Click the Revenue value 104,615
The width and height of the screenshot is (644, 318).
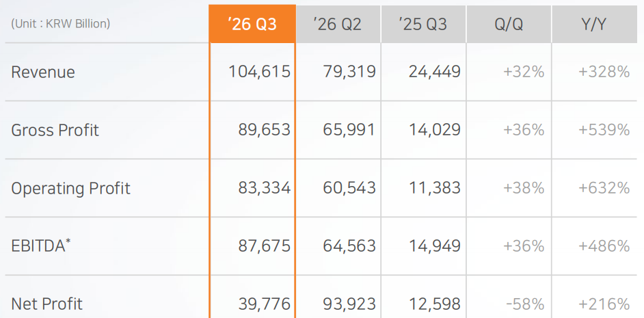pos(259,72)
